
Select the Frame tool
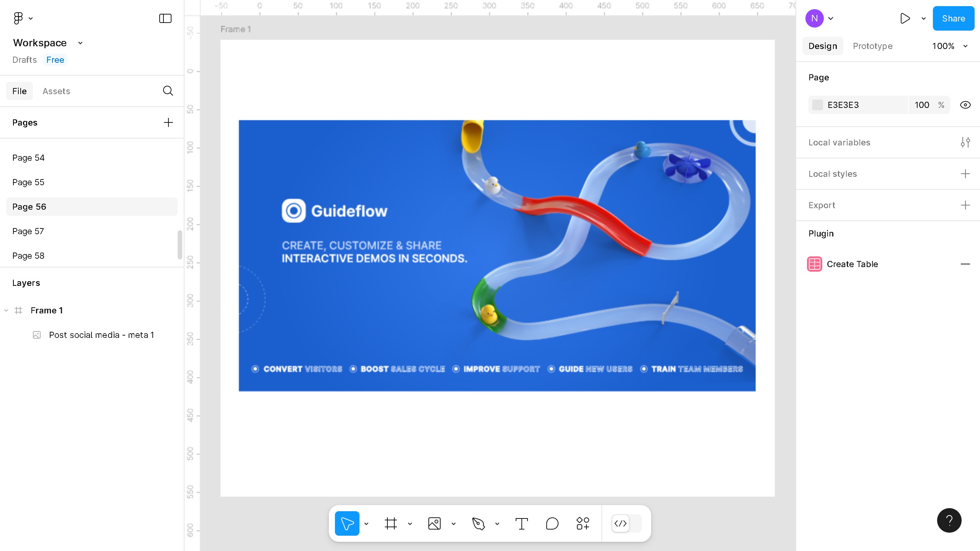click(390, 523)
